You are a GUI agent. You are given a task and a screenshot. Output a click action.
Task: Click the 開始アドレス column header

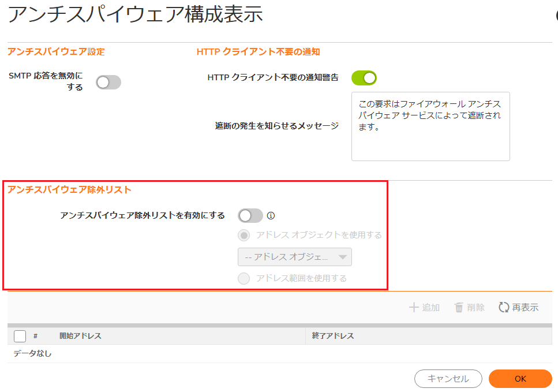coord(80,336)
